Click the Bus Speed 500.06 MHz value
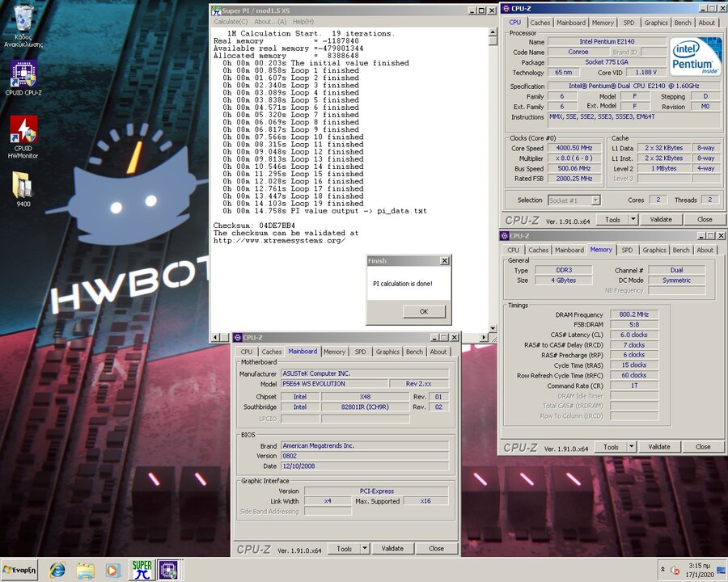 [574, 168]
